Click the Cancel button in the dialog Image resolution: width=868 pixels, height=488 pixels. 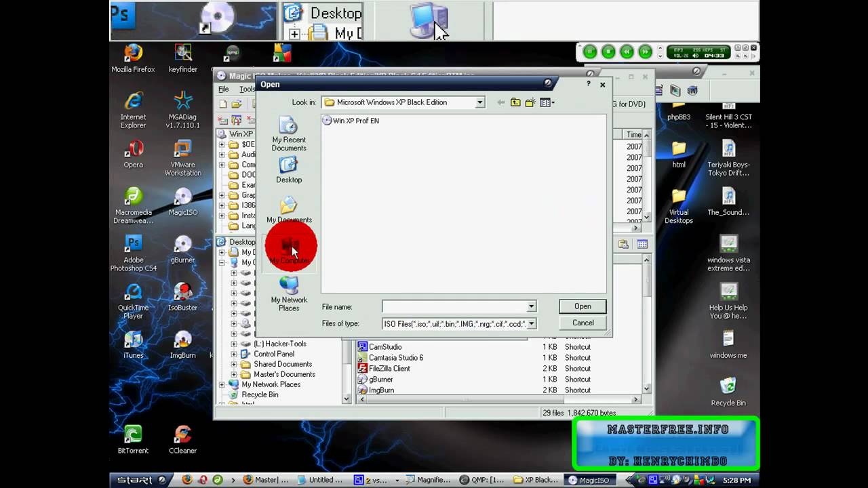583,323
